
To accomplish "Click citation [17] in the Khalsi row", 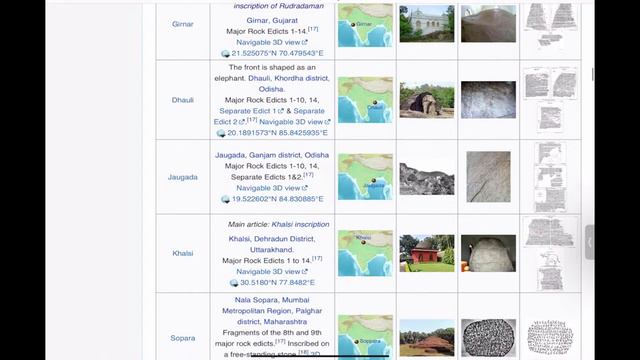I will (x=317, y=258).
